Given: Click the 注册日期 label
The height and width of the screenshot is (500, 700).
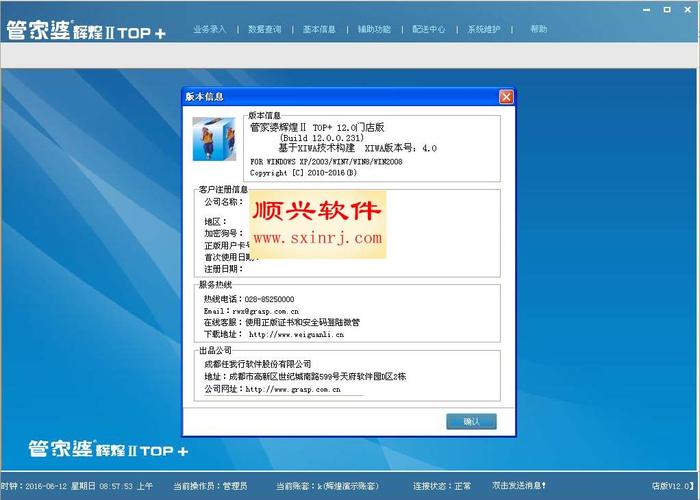Looking at the screenshot, I should click(x=224, y=269).
